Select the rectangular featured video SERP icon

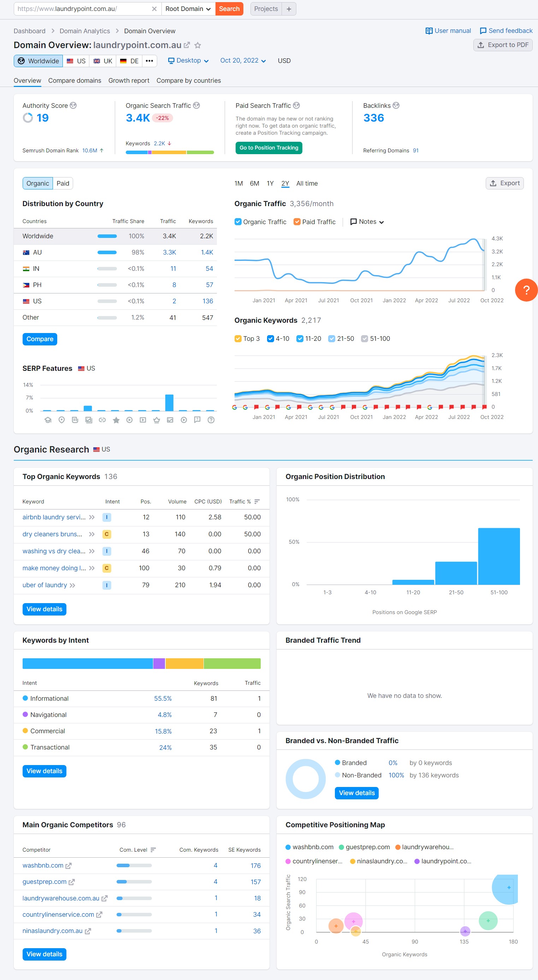click(x=143, y=420)
